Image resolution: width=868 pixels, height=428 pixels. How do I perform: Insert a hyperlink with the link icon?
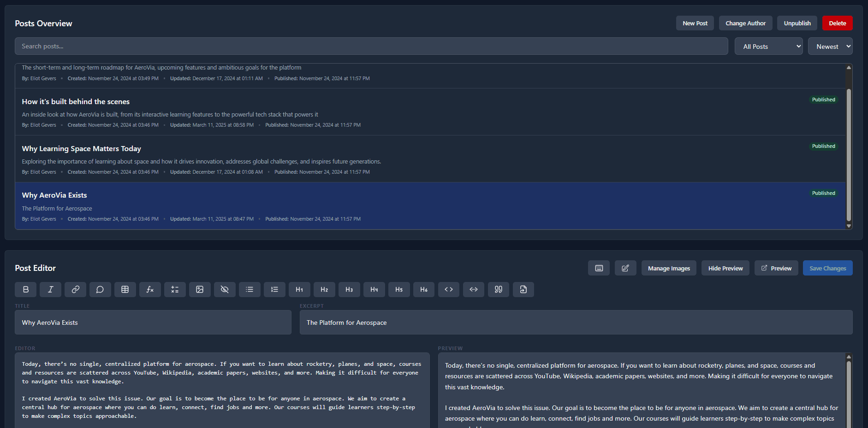[75, 289]
